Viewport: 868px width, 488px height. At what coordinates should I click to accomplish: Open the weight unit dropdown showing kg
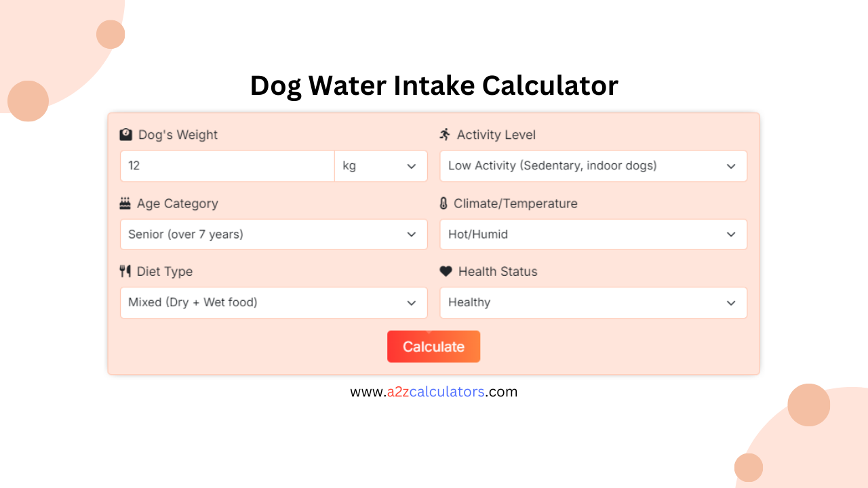pos(381,166)
